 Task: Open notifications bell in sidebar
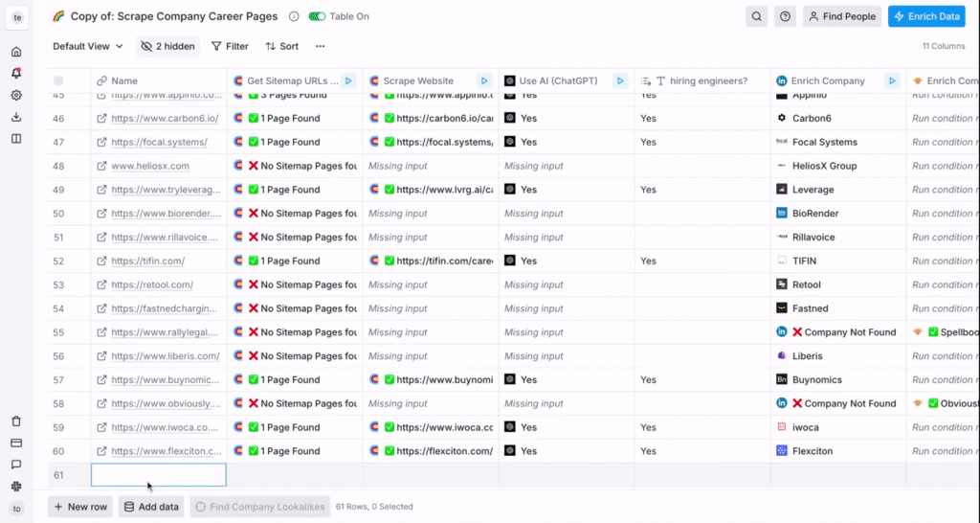tap(16, 73)
